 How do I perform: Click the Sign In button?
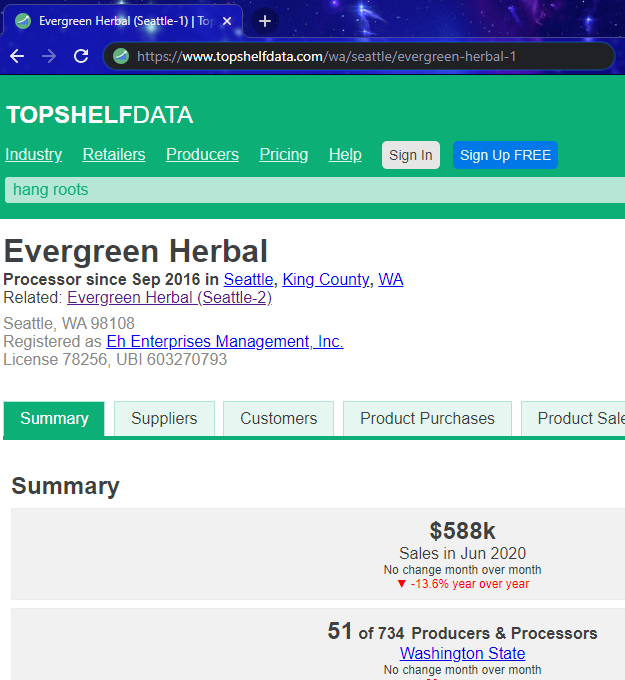(x=411, y=155)
